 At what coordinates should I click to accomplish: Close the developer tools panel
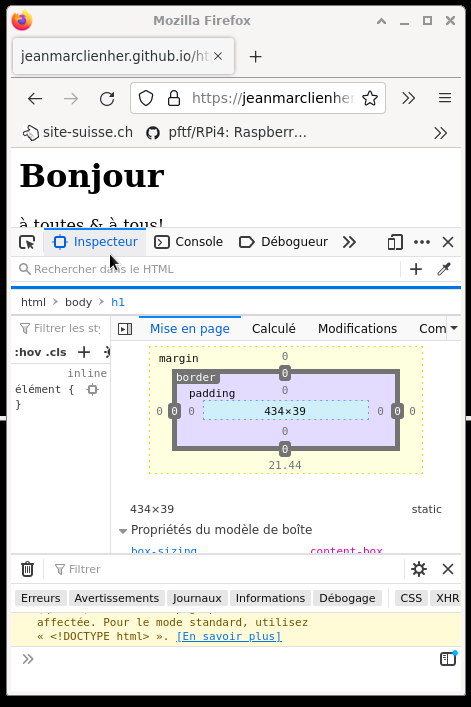(448, 242)
